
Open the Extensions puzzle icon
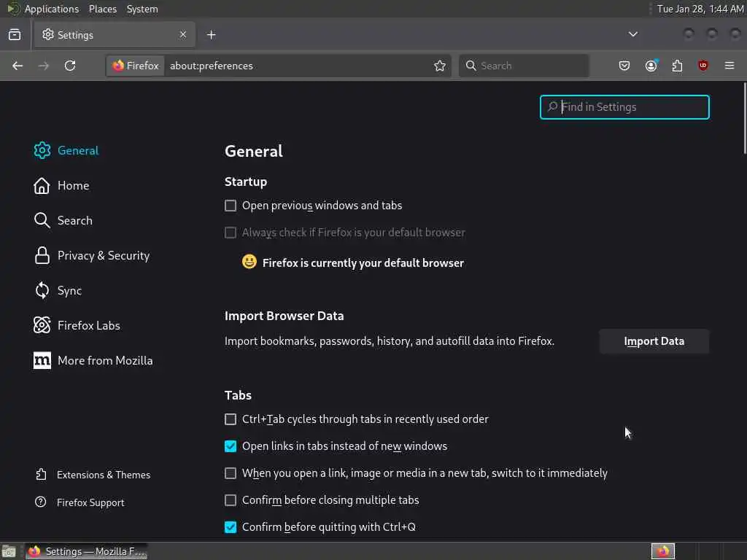pos(677,66)
